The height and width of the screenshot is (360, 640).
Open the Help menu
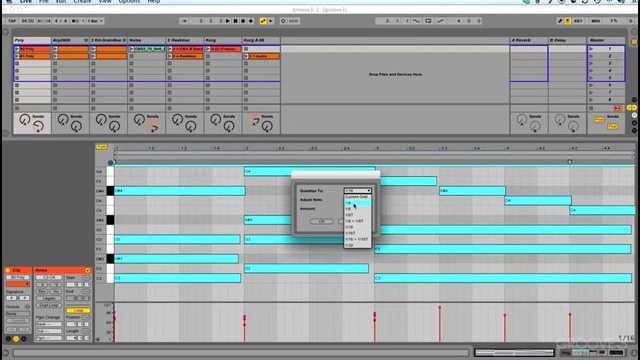(153, 2)
